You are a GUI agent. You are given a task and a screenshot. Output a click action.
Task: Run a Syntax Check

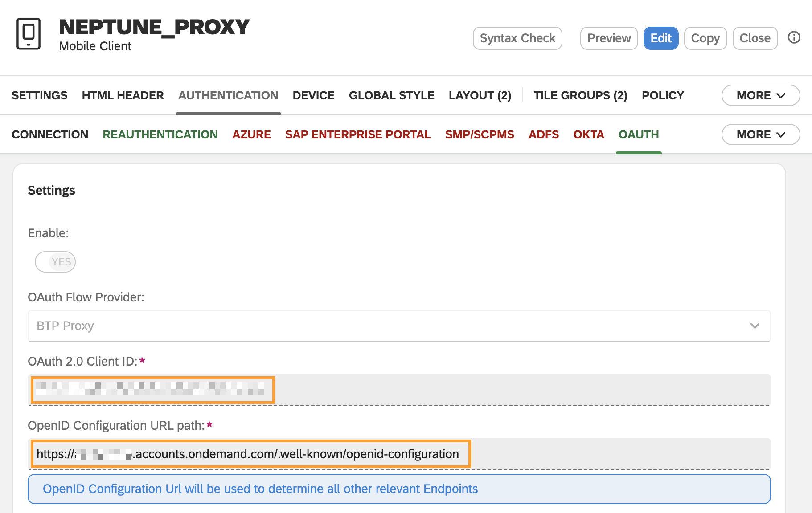coord(517,38)
